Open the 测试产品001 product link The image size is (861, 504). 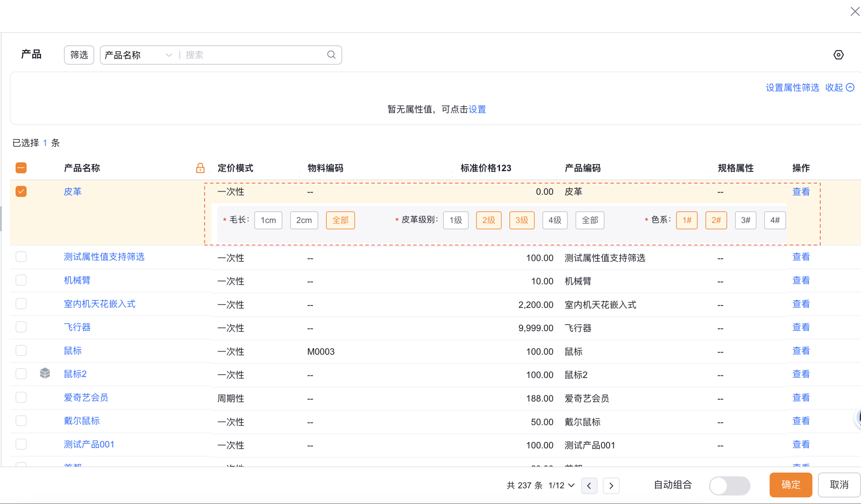tap(89, 444)
